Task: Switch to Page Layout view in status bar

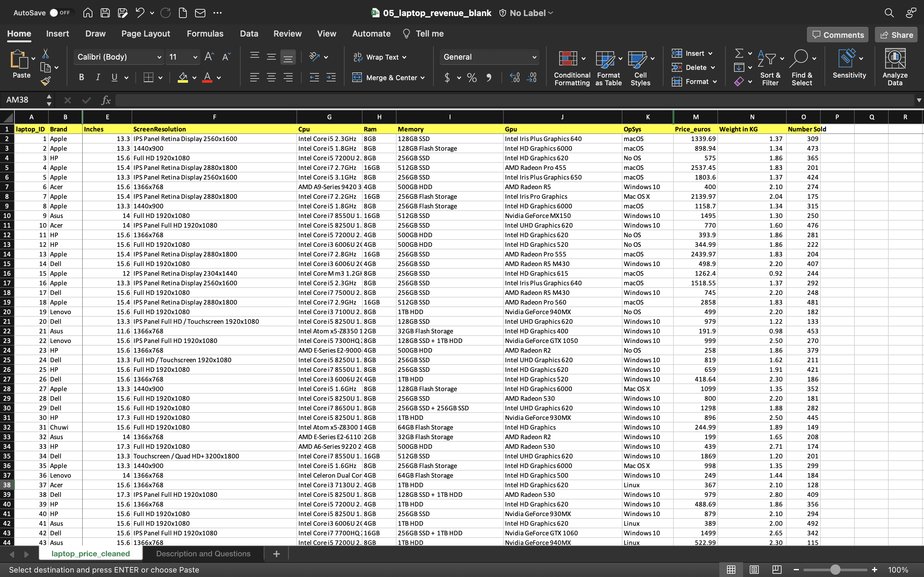Action: click(754, 569)
